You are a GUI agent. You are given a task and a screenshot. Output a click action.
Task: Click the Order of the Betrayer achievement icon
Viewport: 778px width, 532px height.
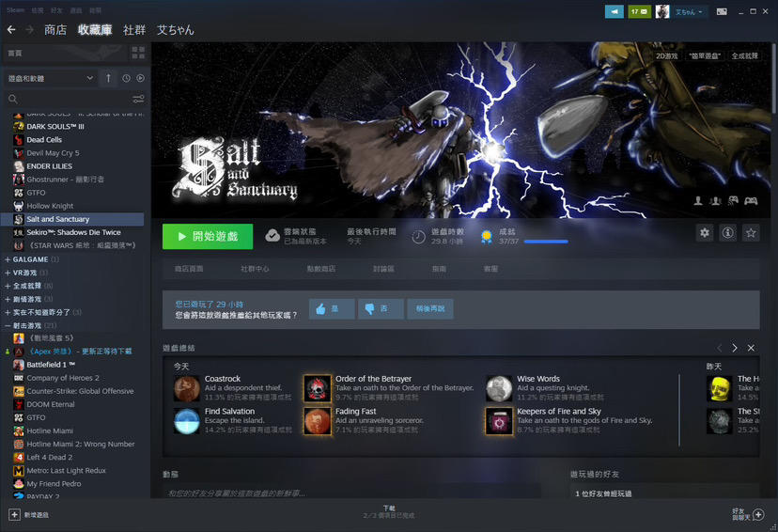(318, 388)
